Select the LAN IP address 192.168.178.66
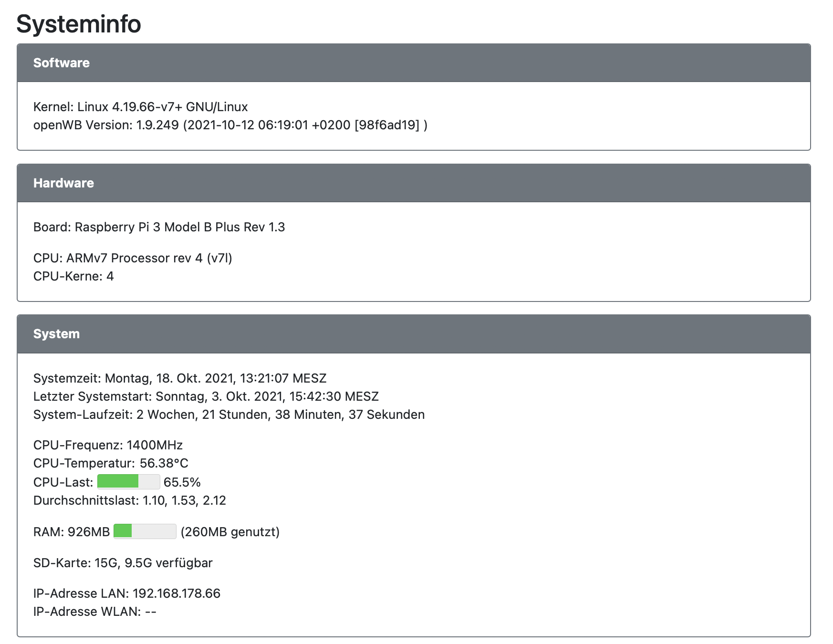The image size is (833, 644). [x=177, y=593]
